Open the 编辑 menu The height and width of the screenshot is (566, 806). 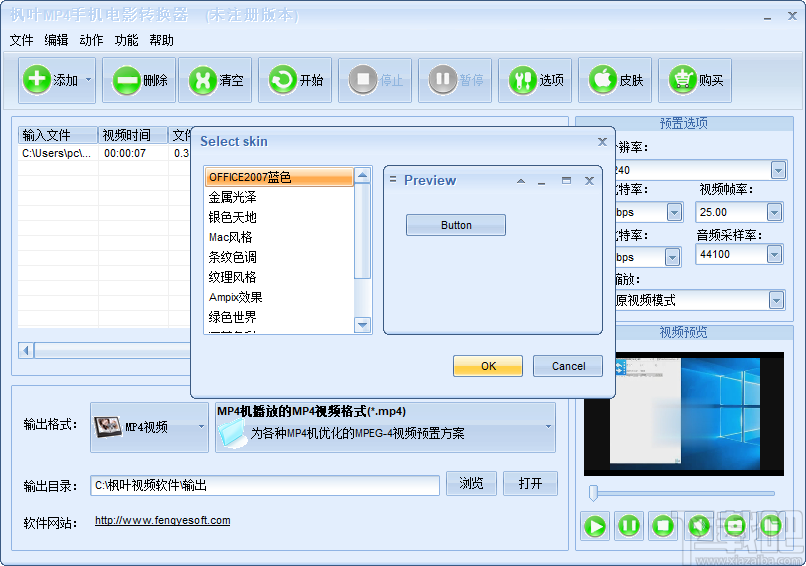pyautogui.click(x=56, y=40)
